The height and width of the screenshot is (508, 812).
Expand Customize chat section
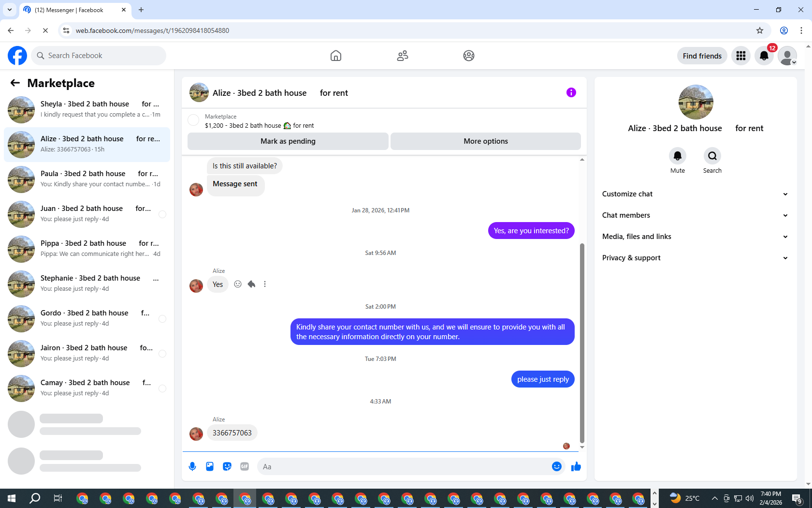pyautogui.click(x=696, y=194)
